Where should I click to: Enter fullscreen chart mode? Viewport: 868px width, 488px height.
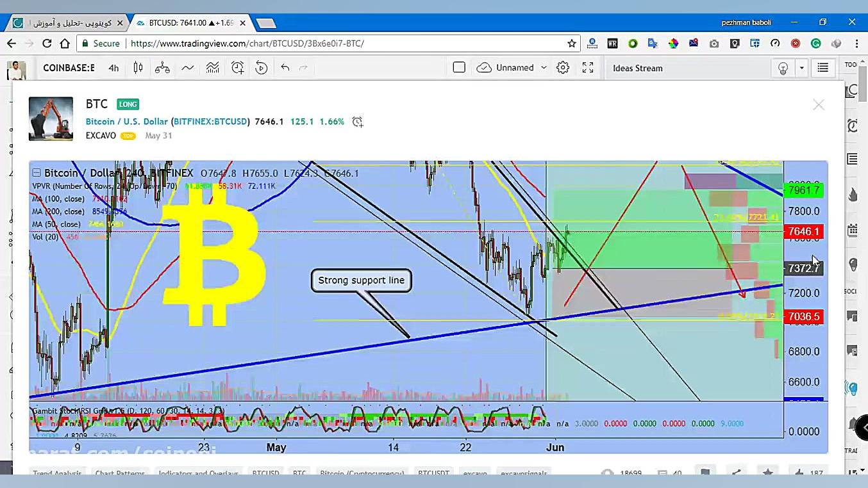588,68
